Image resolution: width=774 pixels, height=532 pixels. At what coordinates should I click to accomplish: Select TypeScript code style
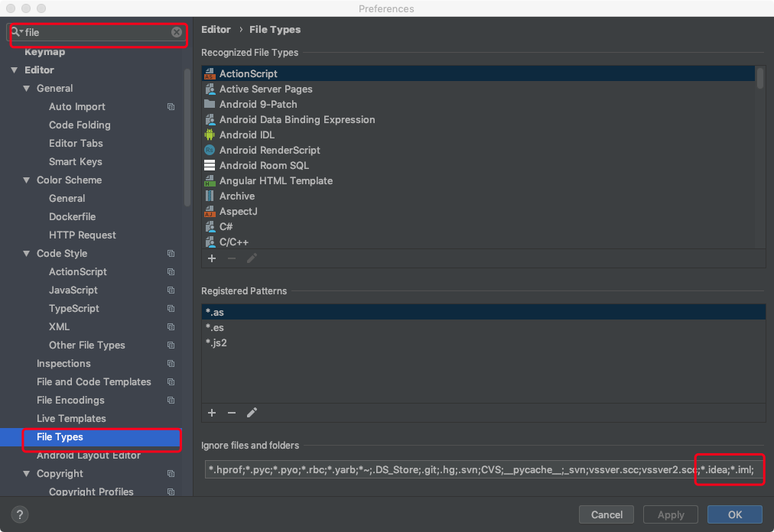click(x=74, y=309)
